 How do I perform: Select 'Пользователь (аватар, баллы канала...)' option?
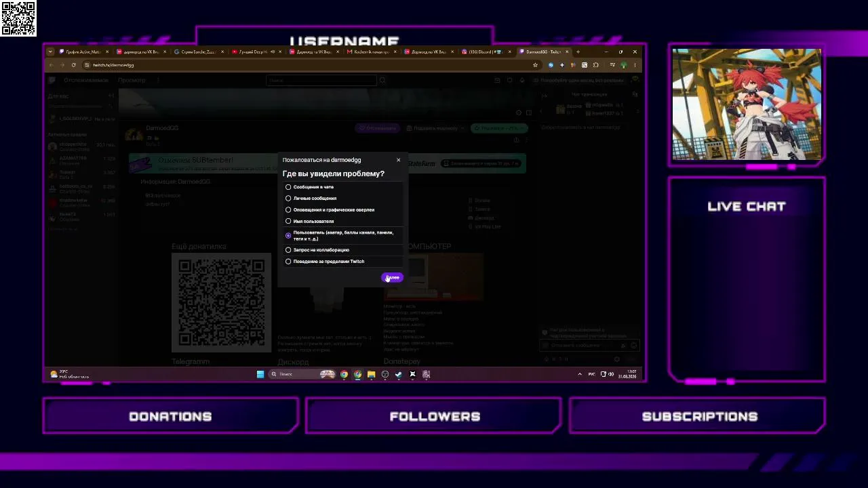pos(288,236)
